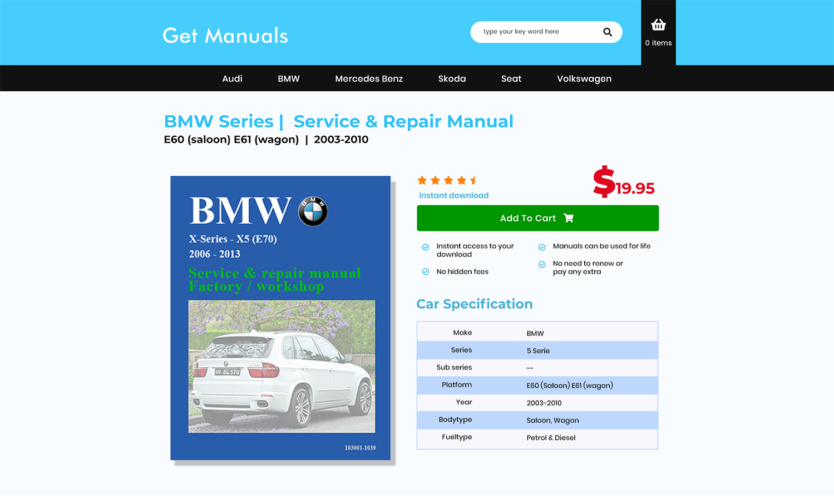The height and width of the screenshot is (504, 834).
Task: Open the shopping basket icon
Action: point(658,24)
